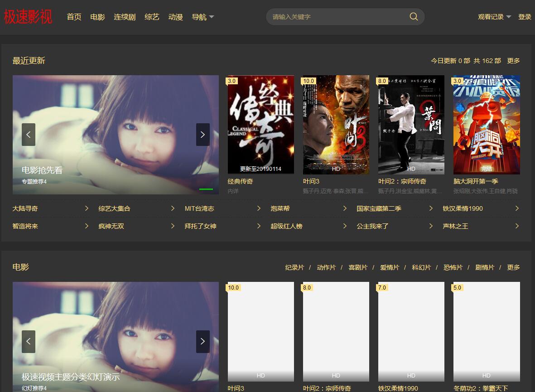Expand the 导航 dropdown menu
Image resolution: width=535 pixels, height=392 pixels.
[x=202, y=17]
